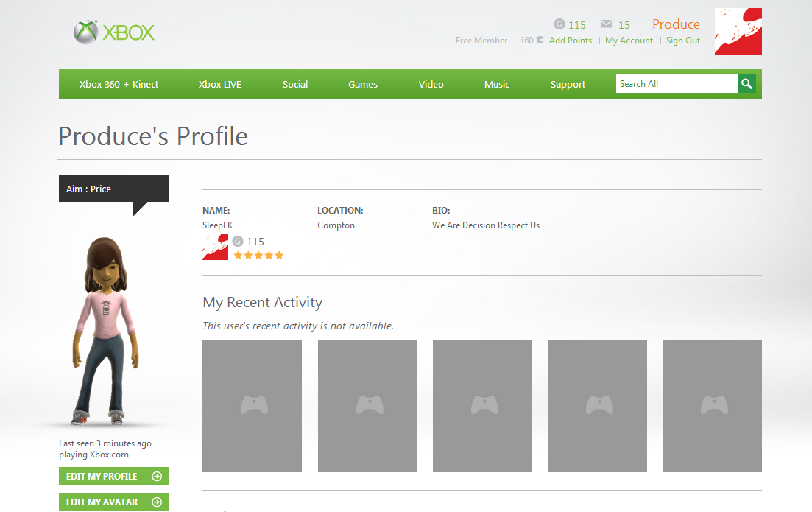This screenshot has width=812, height=512.
Task: Click the EDIT MY PROFILE button
Action: [114, 476]
